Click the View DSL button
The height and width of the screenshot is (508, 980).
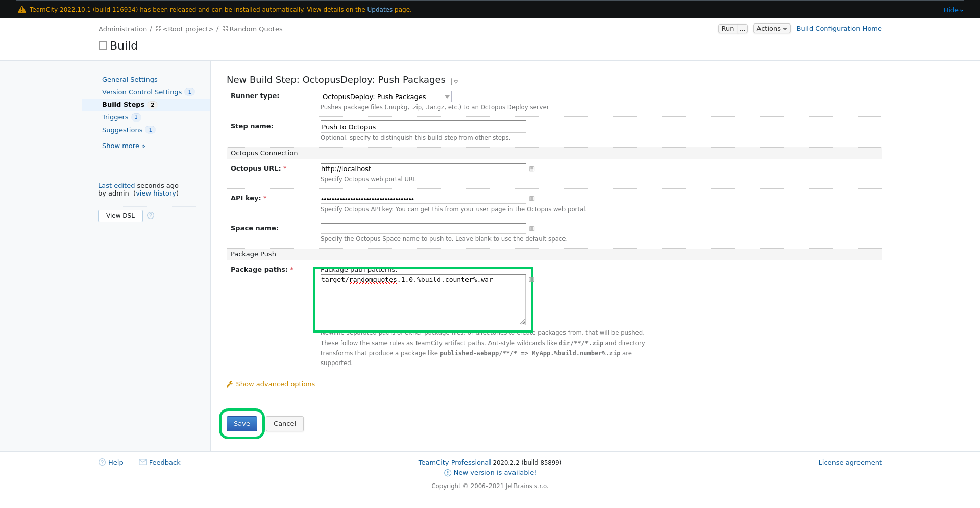tap(120, 215)
